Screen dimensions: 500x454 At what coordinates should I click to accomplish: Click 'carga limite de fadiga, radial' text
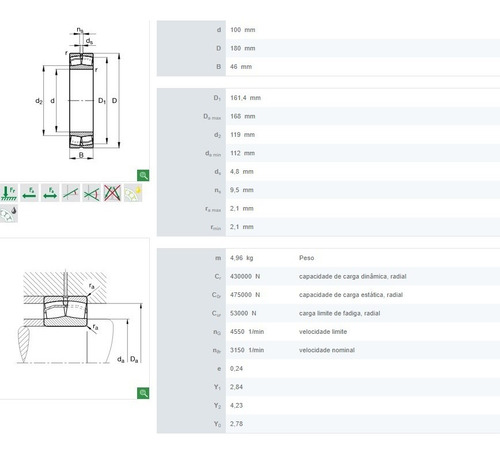point(339,313)
